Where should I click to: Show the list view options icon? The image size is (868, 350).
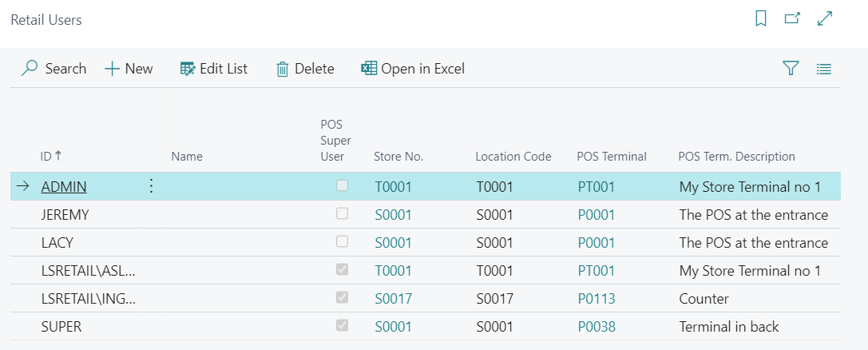coord(824,69)
